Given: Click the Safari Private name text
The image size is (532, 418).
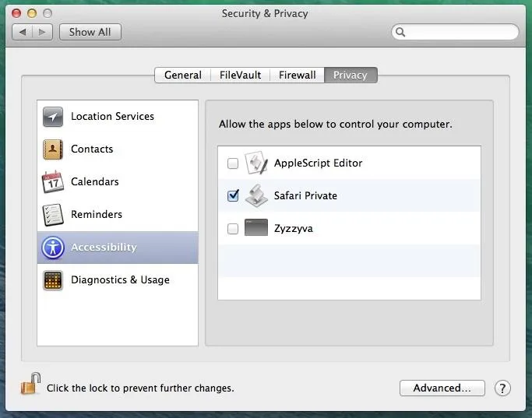Looking at the screenshot, I should 305,195.
